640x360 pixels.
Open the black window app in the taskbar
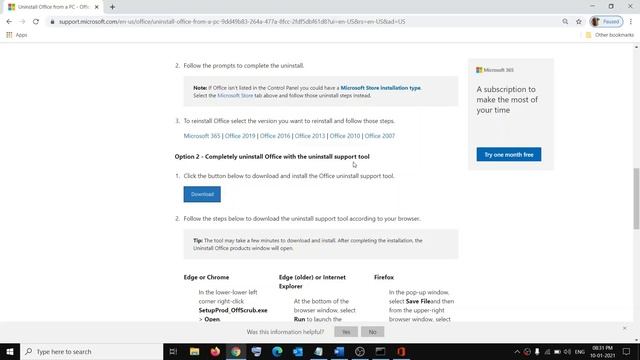pyautogui.click(x=380, y=351)
